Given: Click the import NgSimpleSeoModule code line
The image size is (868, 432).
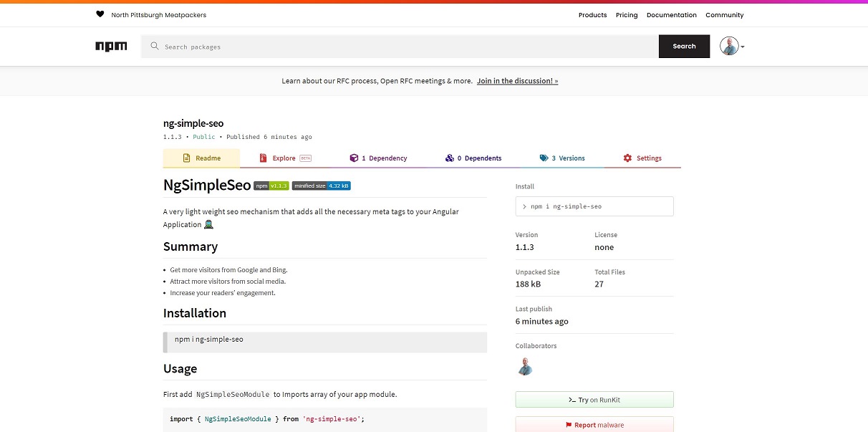Looking at the screenshot, I should (267, 419).
